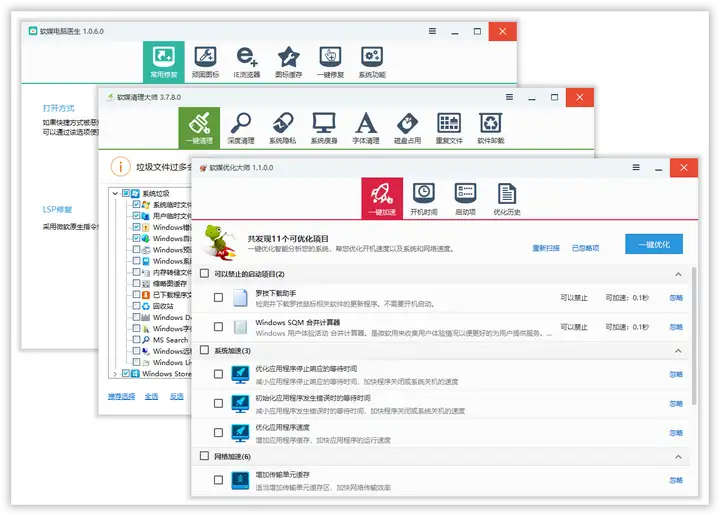
Task: Click the Windows SQM 合并计算器 icon
Action: click(x=240, y=327)
